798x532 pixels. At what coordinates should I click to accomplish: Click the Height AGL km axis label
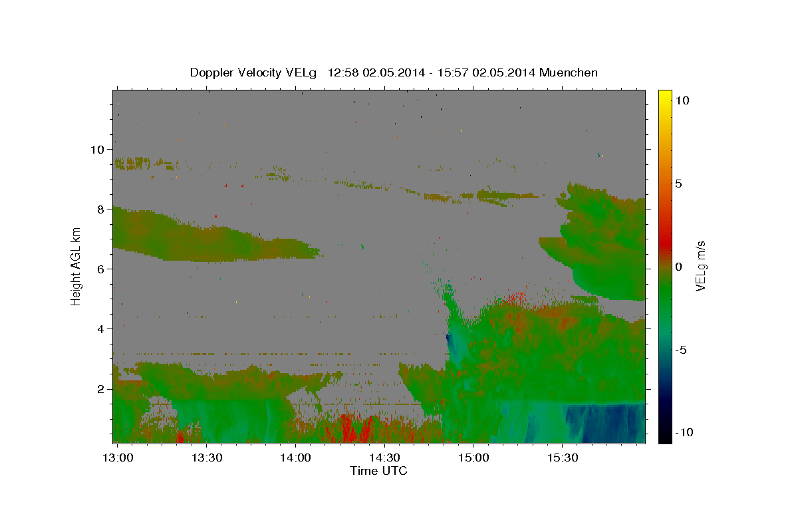(76, 266)
